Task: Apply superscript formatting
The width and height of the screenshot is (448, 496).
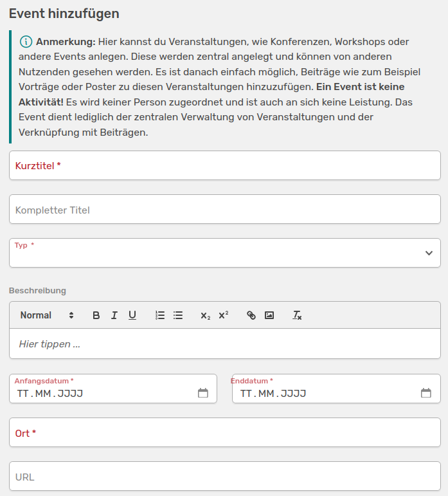Action: pos(224,315)
